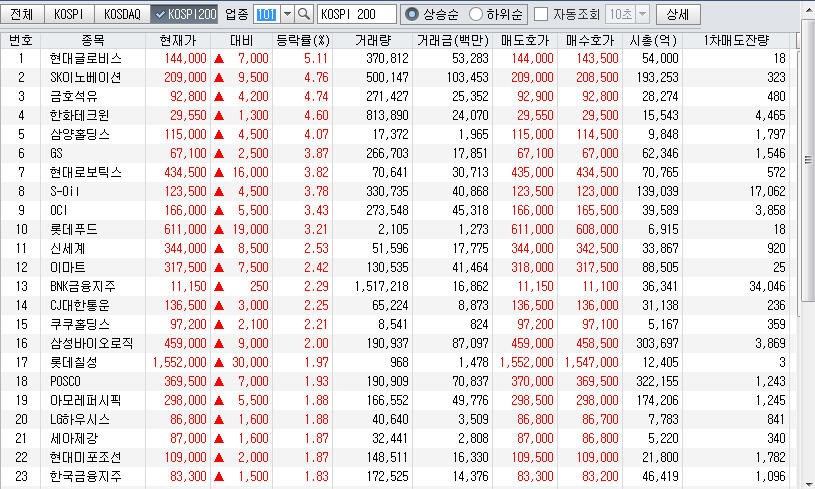This screenshot has height=489, width=815.
Task: Click the sector code input field showing 101
Action: 266,14
